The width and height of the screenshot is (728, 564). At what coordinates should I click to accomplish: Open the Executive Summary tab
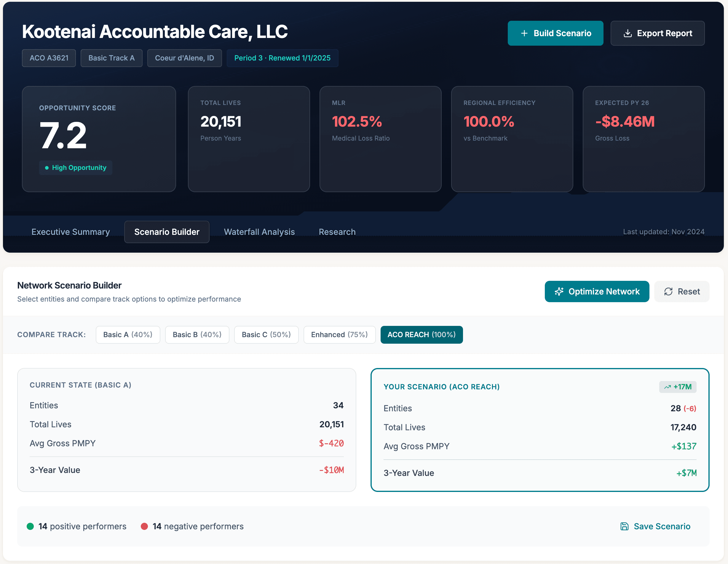(70, 232)
